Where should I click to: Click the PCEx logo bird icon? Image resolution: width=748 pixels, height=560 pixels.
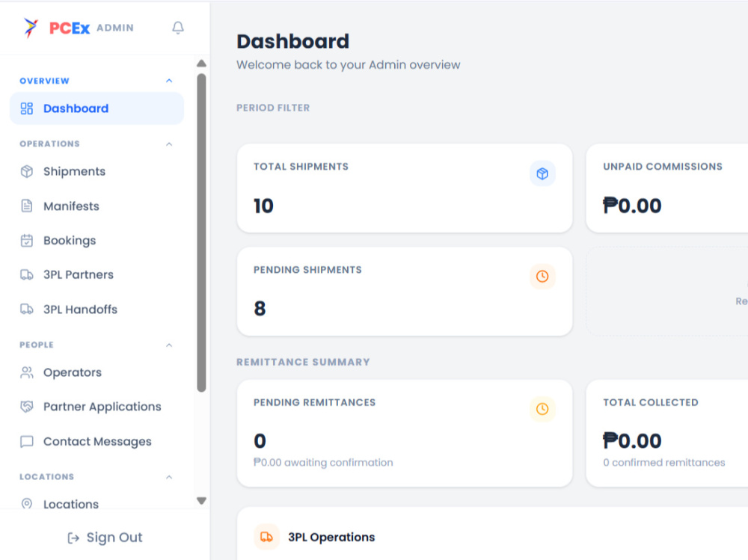tap(31, 28)
